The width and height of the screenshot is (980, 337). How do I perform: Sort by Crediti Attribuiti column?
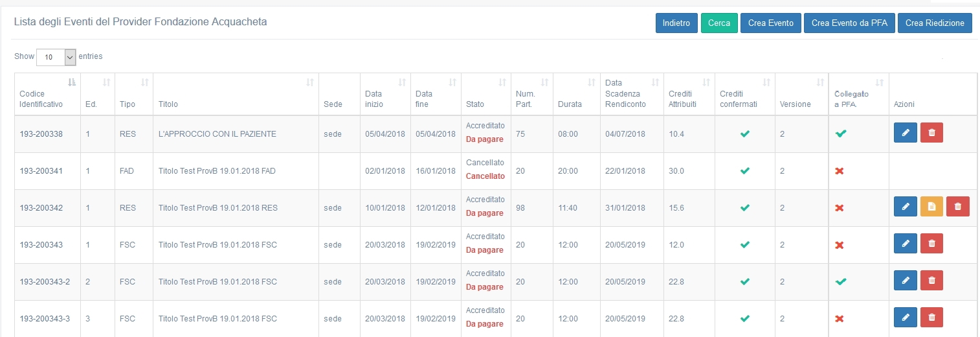tap(707, 82)
